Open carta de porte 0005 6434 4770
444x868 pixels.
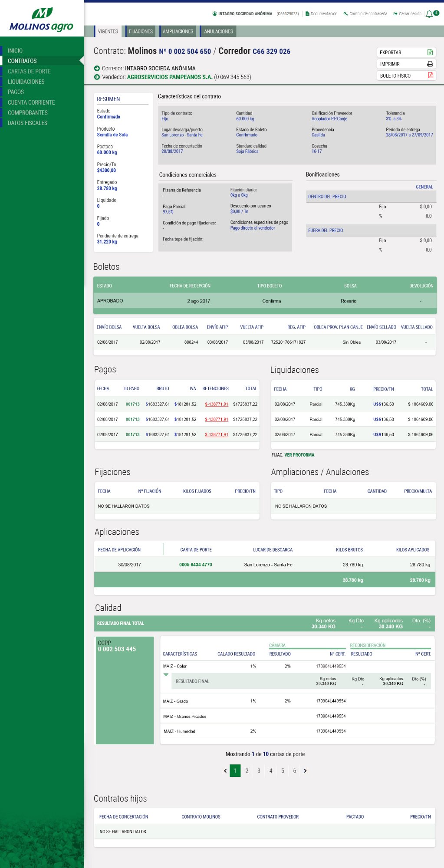pos(196,565)
